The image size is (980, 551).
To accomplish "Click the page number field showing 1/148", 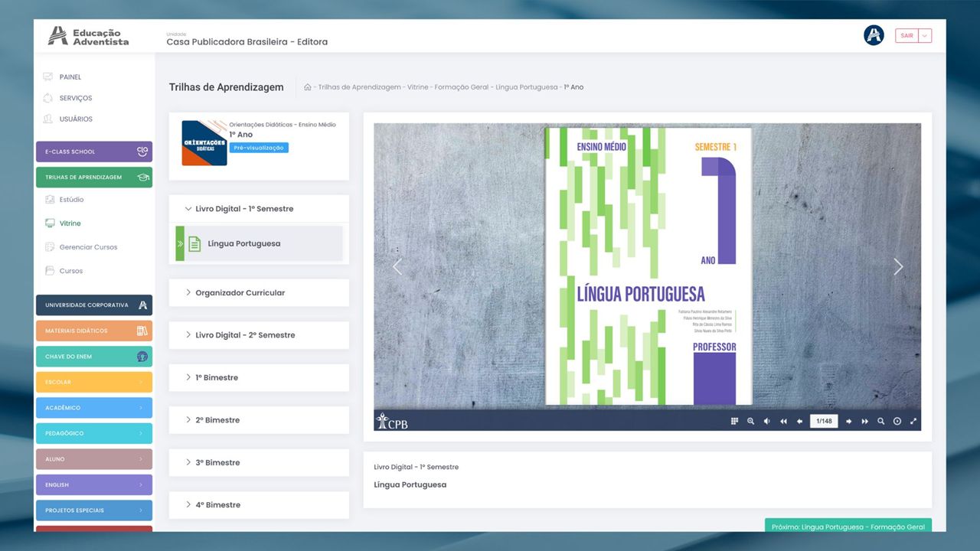I will (824, 421).
